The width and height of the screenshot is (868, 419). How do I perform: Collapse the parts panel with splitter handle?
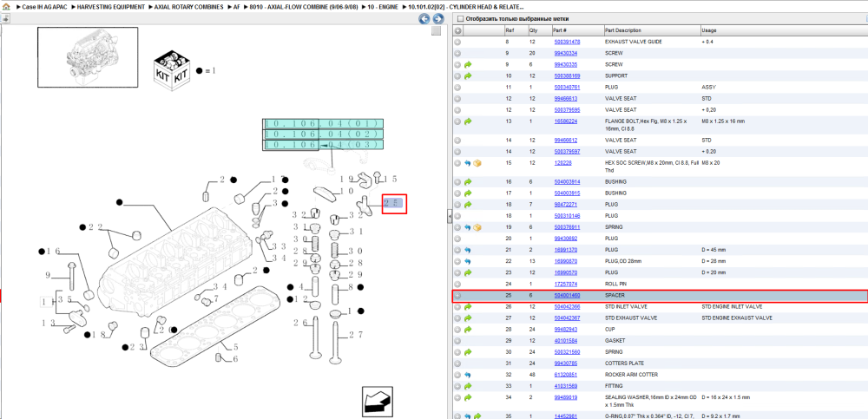(x=450, y=216)
